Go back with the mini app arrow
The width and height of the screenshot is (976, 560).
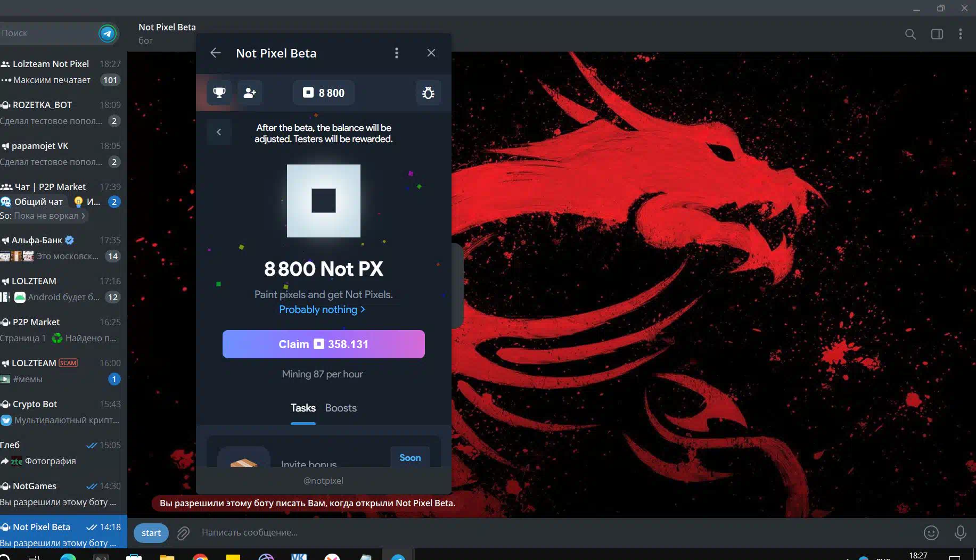tap(216, 53)
